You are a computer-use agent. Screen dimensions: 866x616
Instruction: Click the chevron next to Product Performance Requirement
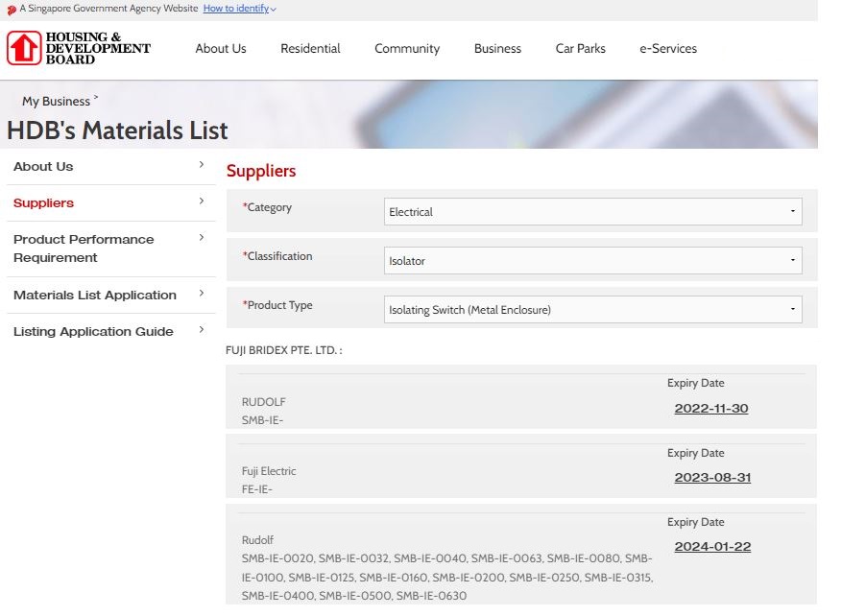click(x=202, y=237)
